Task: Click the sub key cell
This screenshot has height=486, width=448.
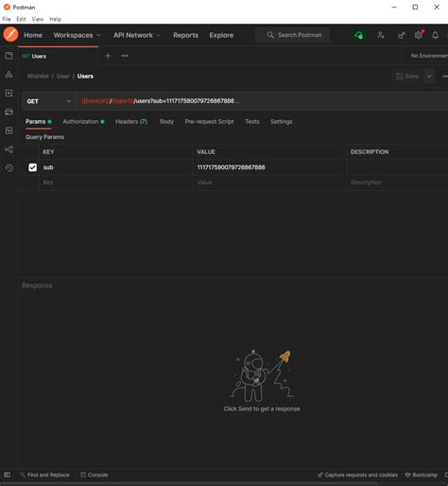Action: click(116, 167)
